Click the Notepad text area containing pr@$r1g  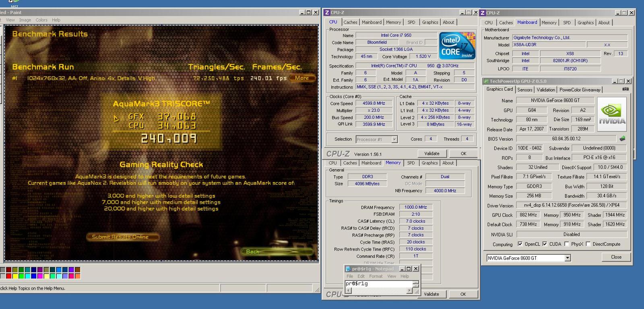pyautogui.click(x=379, y=284)
